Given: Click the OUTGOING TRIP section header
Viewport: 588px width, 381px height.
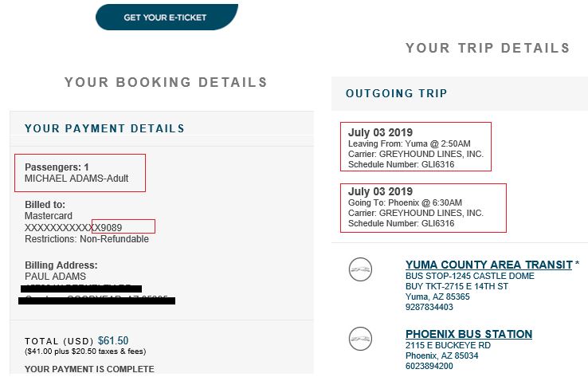Looking at the screenshot, I should click(396, 94).
